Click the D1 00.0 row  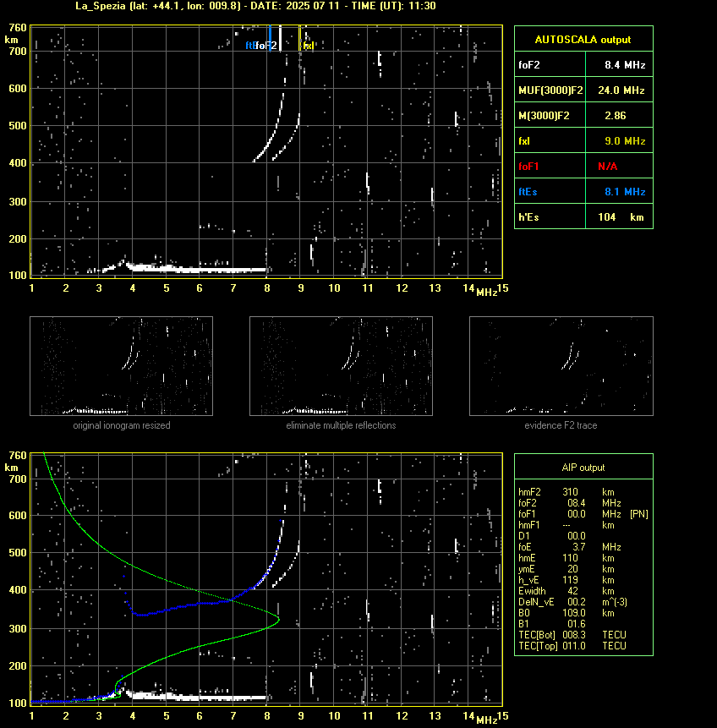(552, 536)
